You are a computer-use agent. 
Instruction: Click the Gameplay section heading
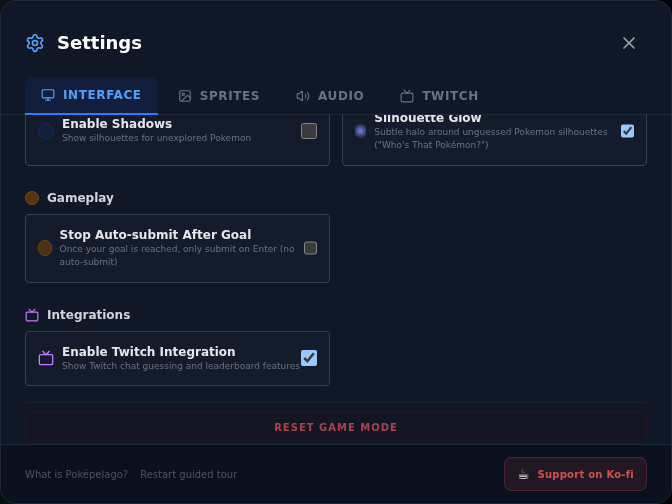click(80, 198)
